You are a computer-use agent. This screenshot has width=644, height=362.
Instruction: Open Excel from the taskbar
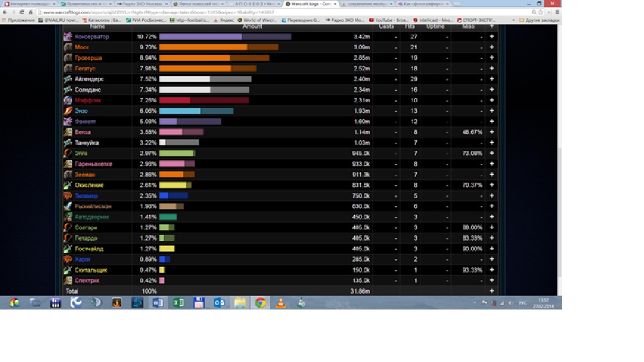178,303
